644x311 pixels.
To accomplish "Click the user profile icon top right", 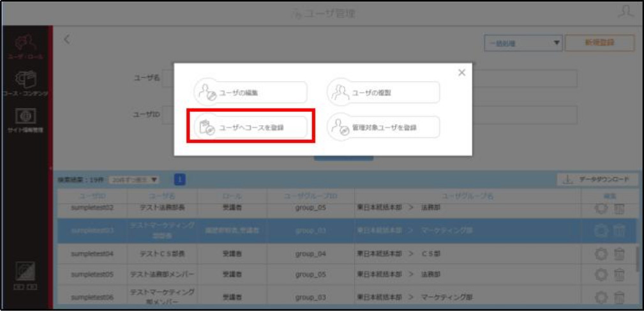I will pyautogui.click(x=625, y=12).
